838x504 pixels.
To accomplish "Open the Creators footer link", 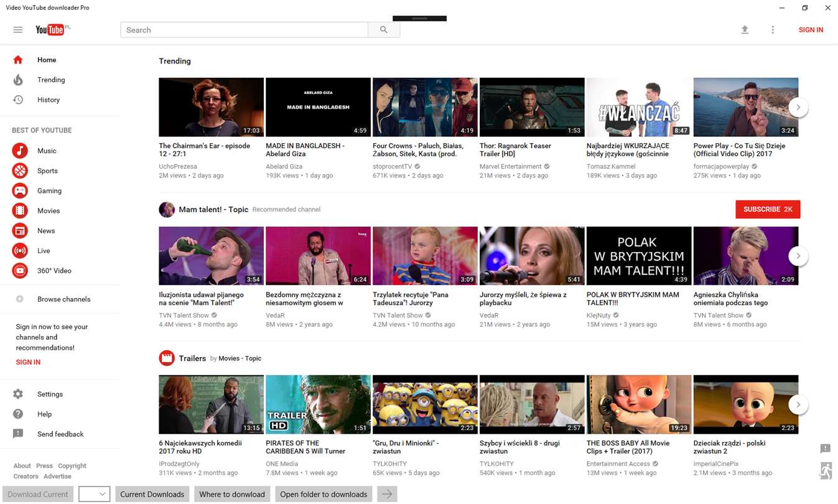I will tap(26, 476).
